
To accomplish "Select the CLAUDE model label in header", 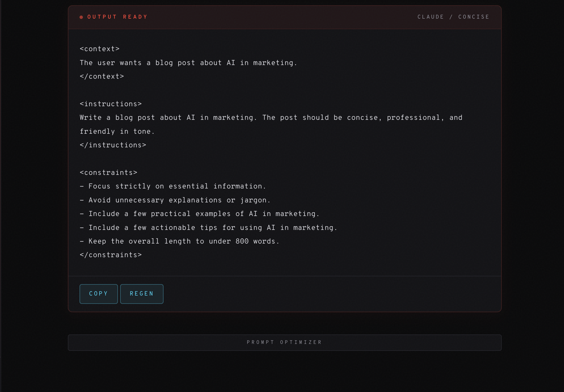I will click(431, 17).
